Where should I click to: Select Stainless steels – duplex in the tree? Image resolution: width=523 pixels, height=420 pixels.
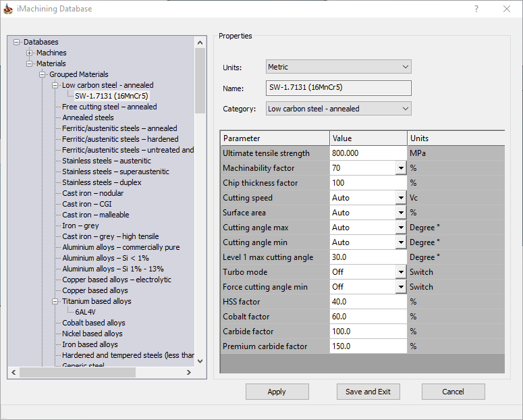click(102, 182)
